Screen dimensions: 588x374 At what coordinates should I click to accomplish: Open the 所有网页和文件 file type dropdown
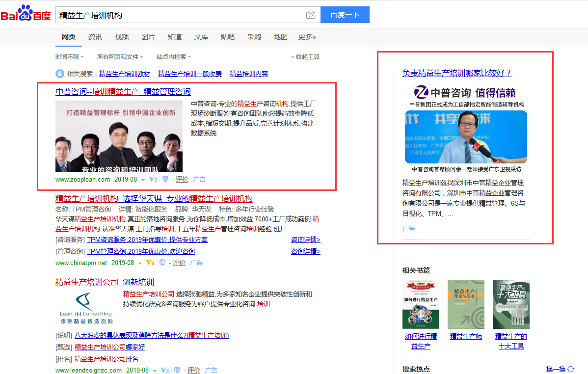click(x=120, y=57)
